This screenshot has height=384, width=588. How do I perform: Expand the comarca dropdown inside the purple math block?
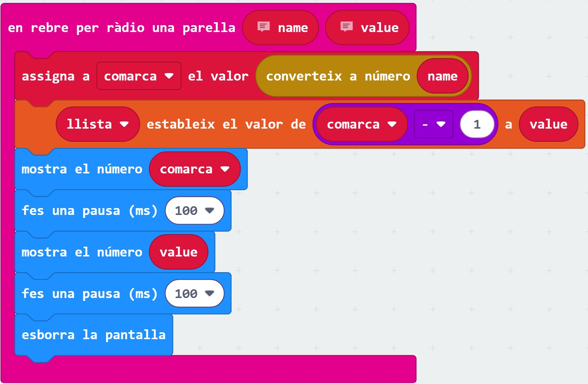[x=392, y=124]
